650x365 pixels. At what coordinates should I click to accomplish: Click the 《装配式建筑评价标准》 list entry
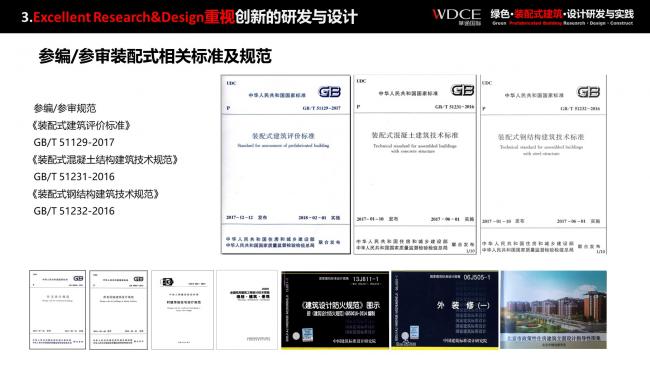coord(82,125)
